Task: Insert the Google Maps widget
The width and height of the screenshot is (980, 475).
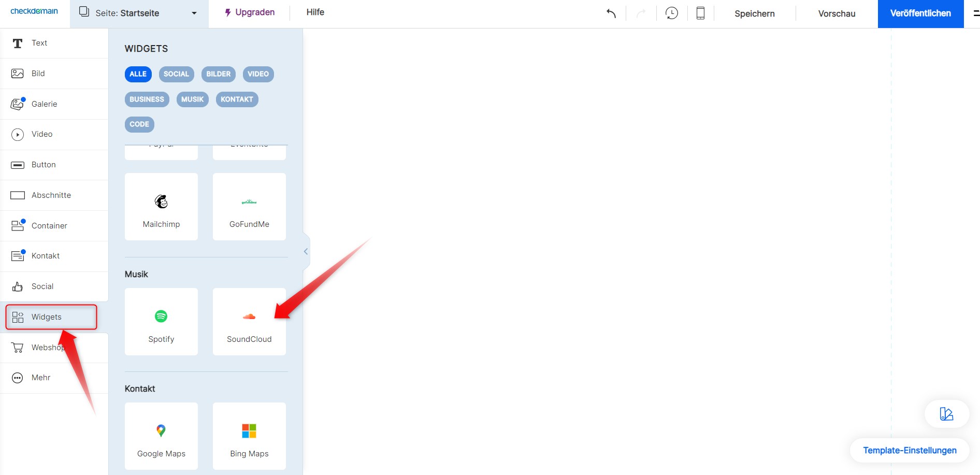Action: tap(161, 436)
